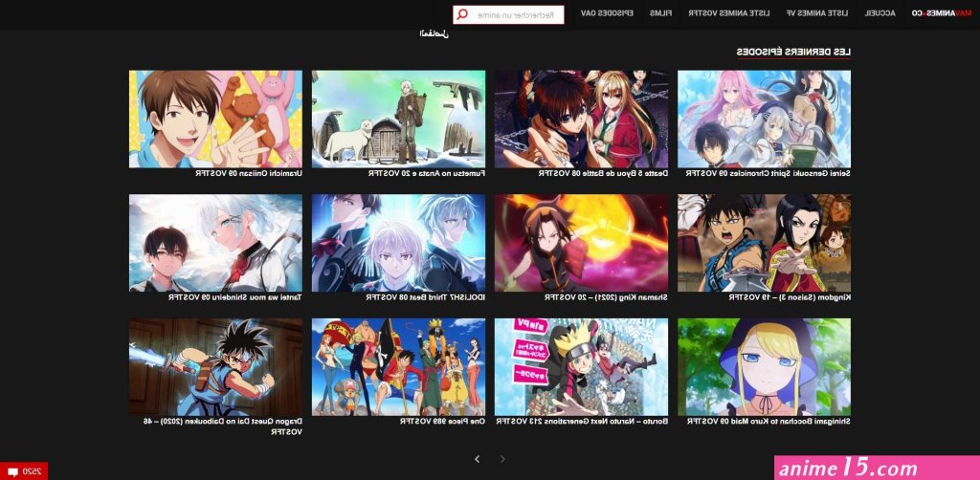This screenshot has width=980, height=480.
Task: Open the Shaman King (2021) episode thumbnail
Action: coord(581,243)
